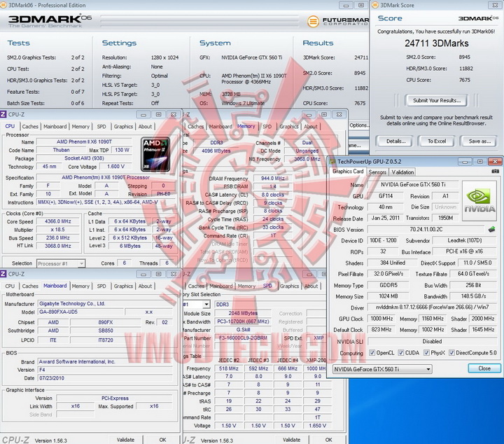Click Validate in bottom SPD CPU-Z window

coord(291,440)
